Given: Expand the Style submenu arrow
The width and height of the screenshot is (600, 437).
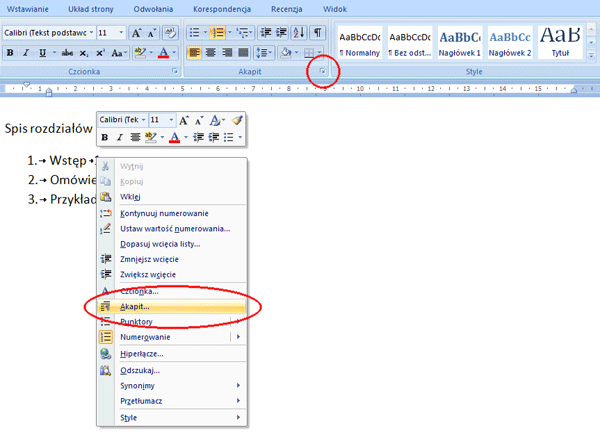Looking at the screenshot, I should pyautogui.click(x=238, y=417).
